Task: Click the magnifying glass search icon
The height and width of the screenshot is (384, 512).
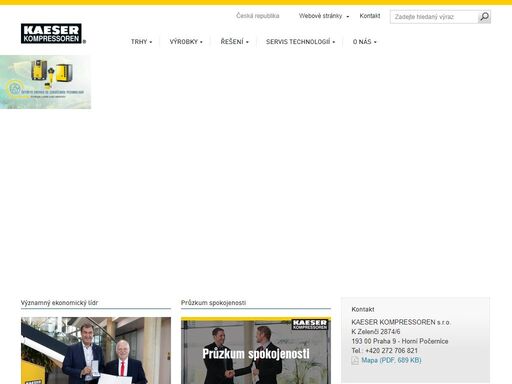Action: [484, 17]
